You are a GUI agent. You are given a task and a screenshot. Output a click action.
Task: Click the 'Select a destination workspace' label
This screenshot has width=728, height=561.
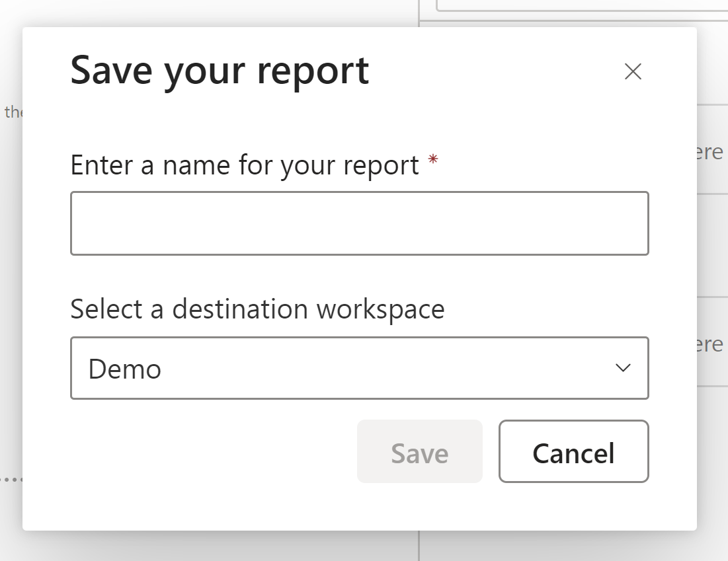257,309
